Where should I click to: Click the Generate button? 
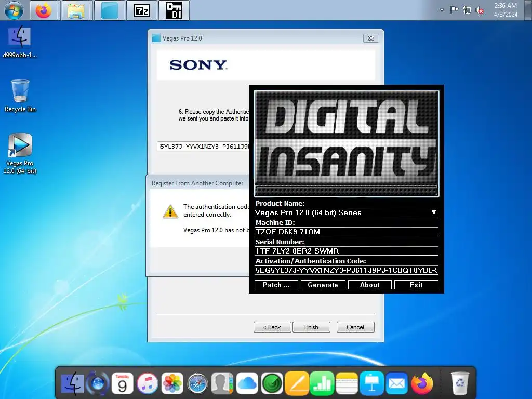(x=323, y=285)
